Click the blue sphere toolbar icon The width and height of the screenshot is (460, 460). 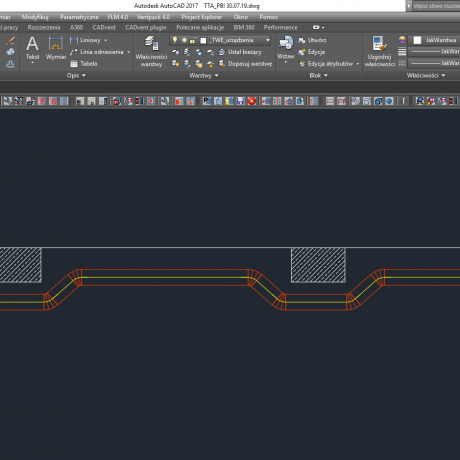coord(389,101)
